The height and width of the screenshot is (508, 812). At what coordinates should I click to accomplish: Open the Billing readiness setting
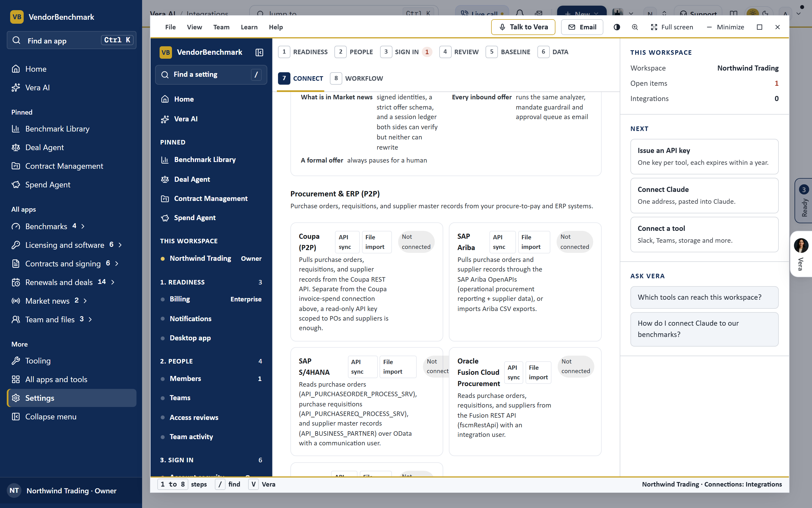(211, 299)
